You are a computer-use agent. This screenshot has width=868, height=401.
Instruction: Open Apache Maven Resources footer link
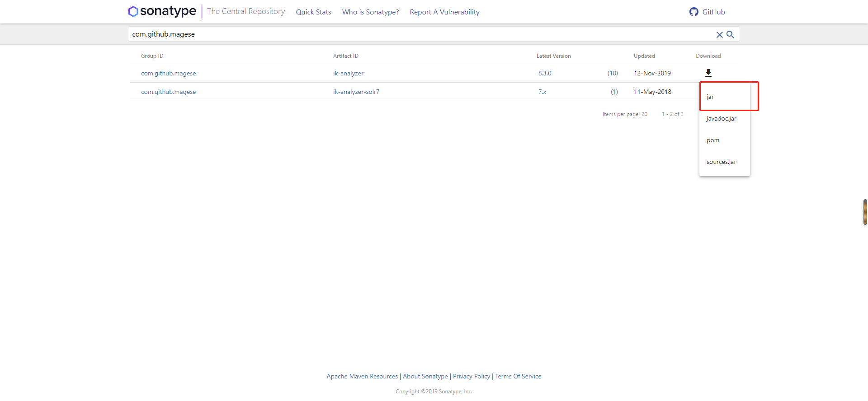coord(362,376)
